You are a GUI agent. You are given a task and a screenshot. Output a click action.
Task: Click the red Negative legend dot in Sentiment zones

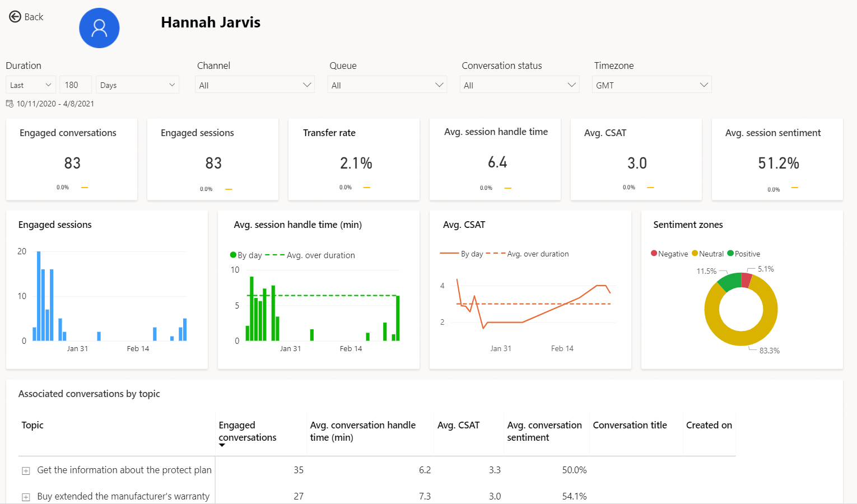click(653, 253)
